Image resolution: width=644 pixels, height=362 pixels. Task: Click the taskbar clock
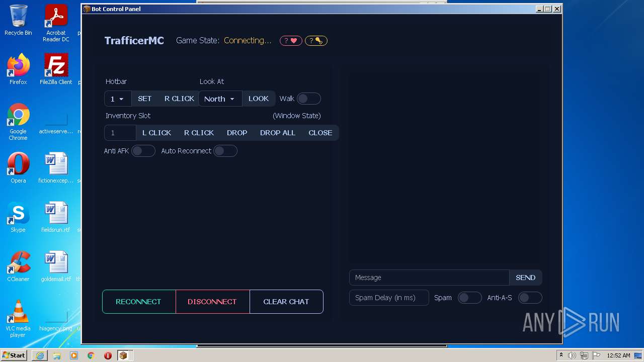coord(618,355)
